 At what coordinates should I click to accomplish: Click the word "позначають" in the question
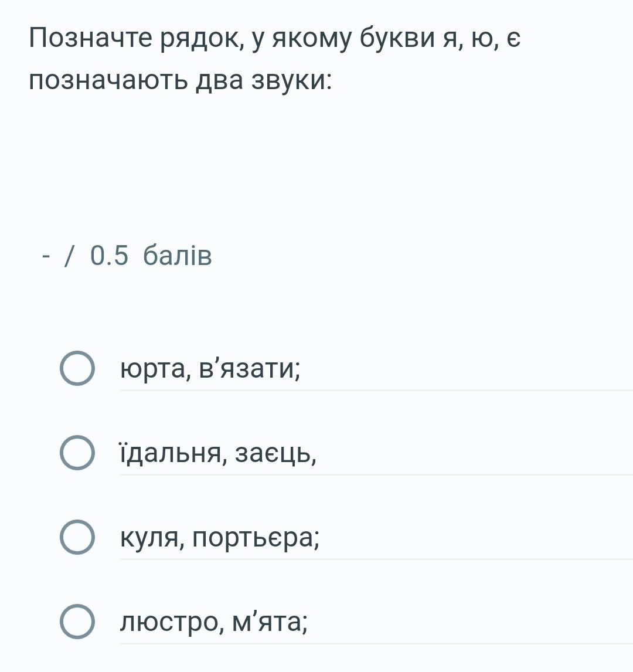coord(108,80)
